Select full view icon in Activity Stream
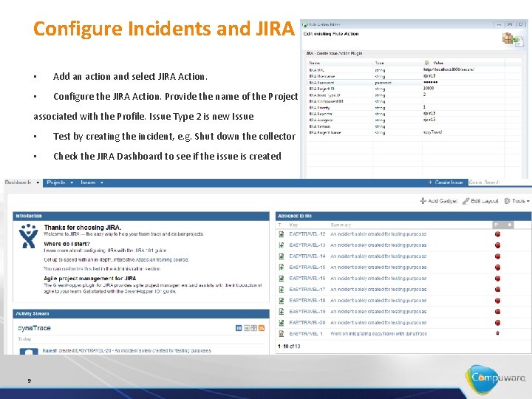The image size is (532, 399). [x=239, y=328]
